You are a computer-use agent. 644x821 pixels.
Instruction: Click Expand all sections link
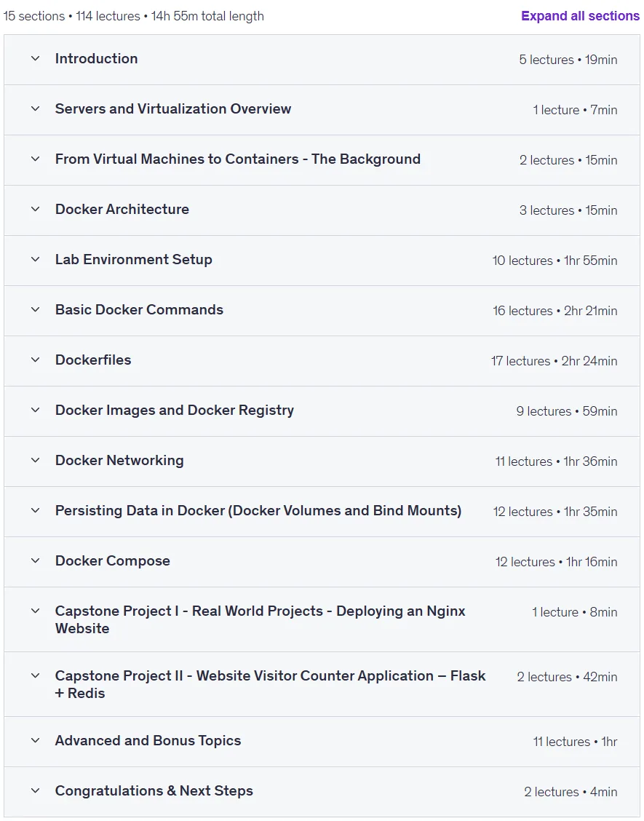(x=580, y=16)
